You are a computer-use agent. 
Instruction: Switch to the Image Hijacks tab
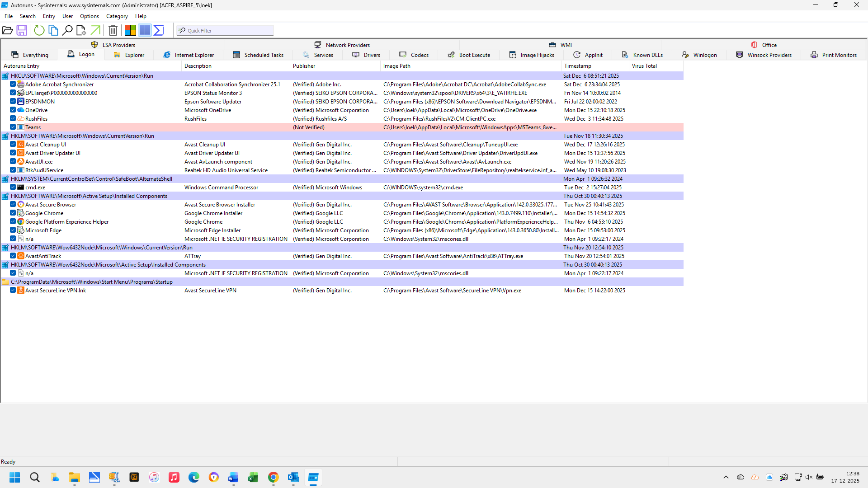(532, 55)
